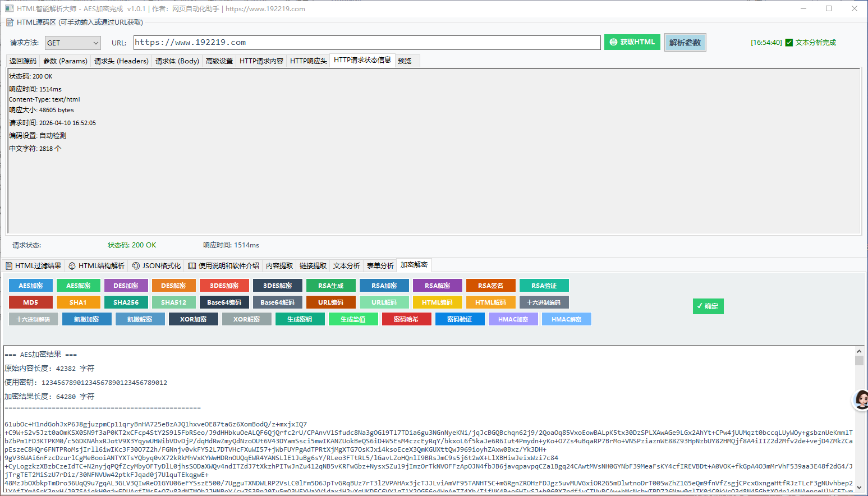Click the floating avatar assistant icon
868x496 pixels.
[861, 399]
